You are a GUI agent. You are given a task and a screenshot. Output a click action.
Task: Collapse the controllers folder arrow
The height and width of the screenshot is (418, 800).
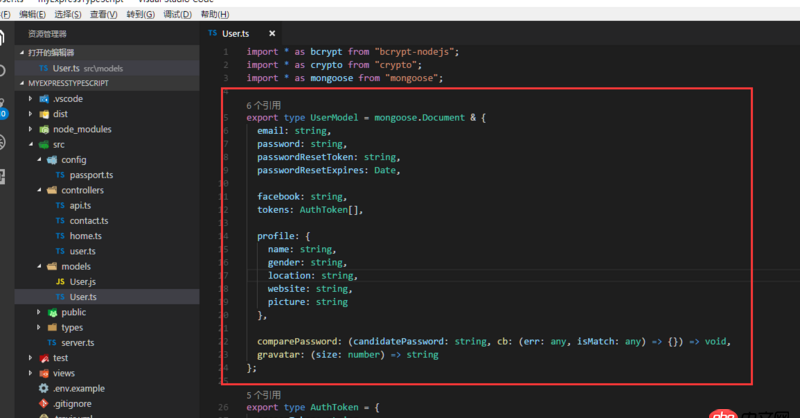[39, 190]
